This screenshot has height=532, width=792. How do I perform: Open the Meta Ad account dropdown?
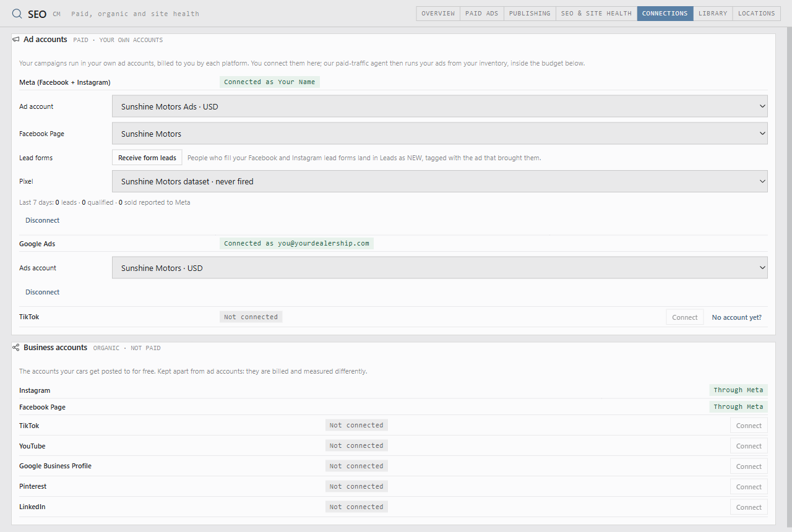click(x=440, y=106)
